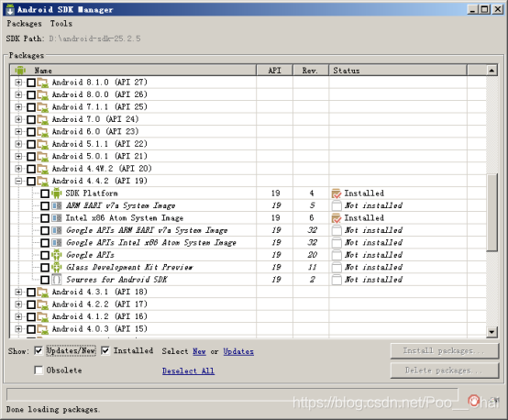The width and height of the screenshot is (508, 420).
Task: Click the icon of Google APIs Intel x86 Atom System Image
Action: click(x=56, y=243)
